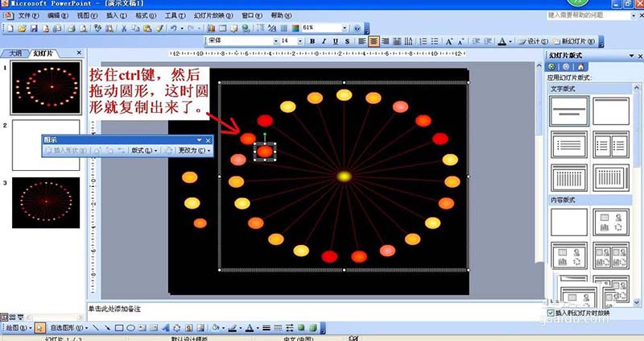Align text right

(386, 41)
